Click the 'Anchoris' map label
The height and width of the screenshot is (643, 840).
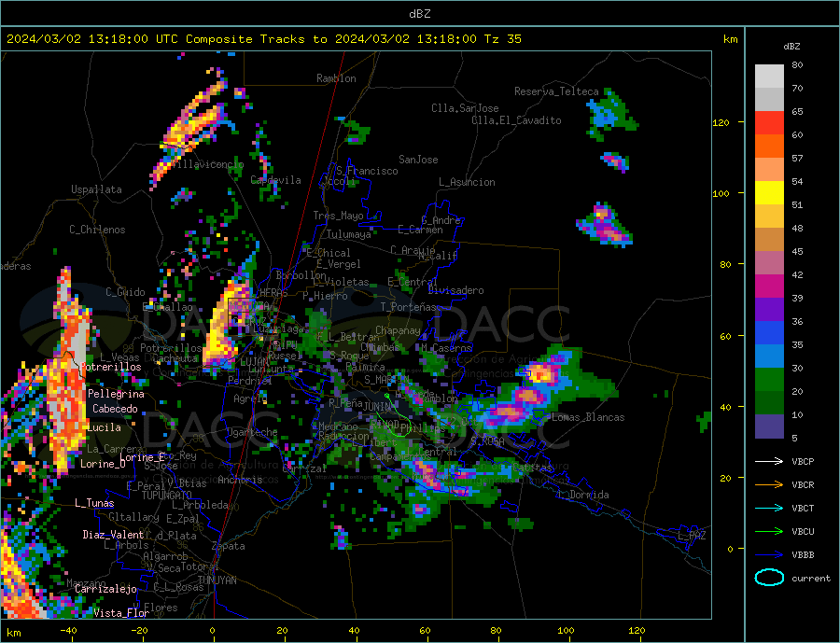pos(240,480)
